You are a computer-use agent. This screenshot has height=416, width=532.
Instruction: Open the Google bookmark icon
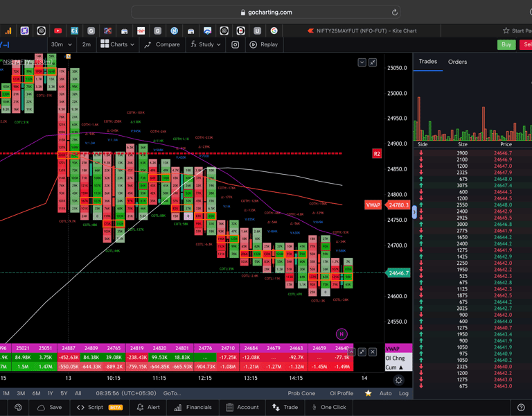tap(274, 31)
